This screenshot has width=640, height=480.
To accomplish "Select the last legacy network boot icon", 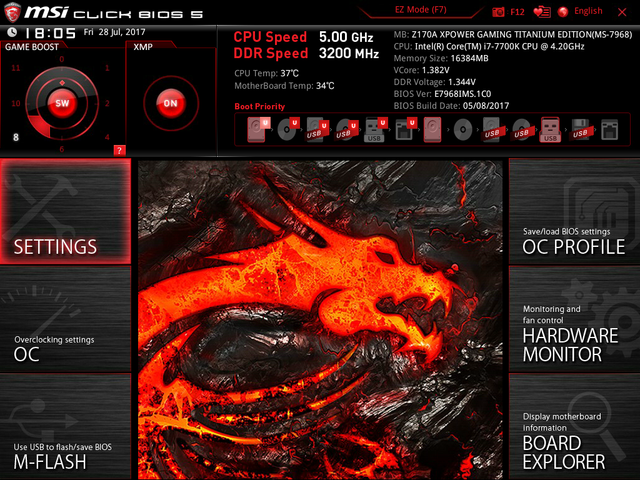I will click(x=609, y=130).
